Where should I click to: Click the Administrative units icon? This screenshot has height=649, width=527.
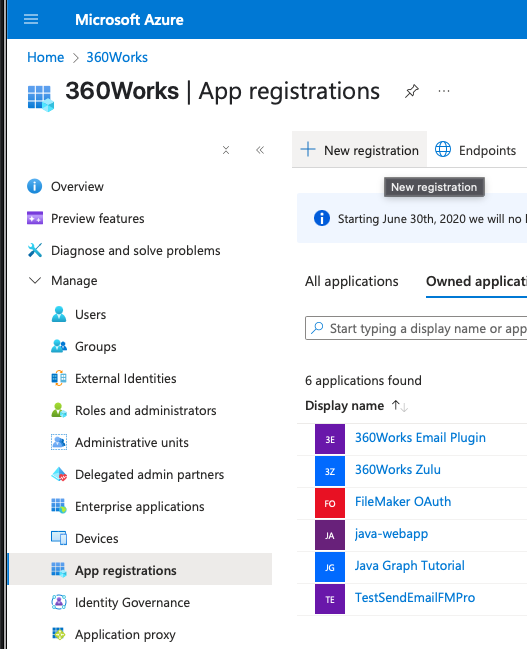click(59, 442)
